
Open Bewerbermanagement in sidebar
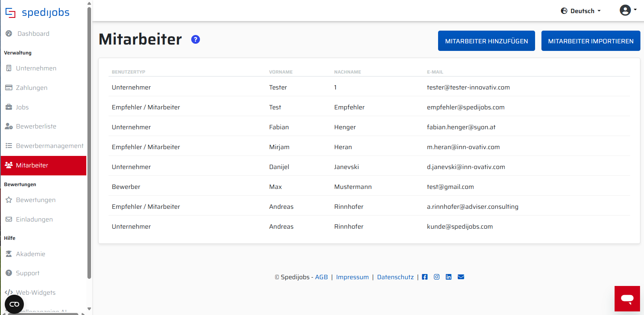[44, 146]
